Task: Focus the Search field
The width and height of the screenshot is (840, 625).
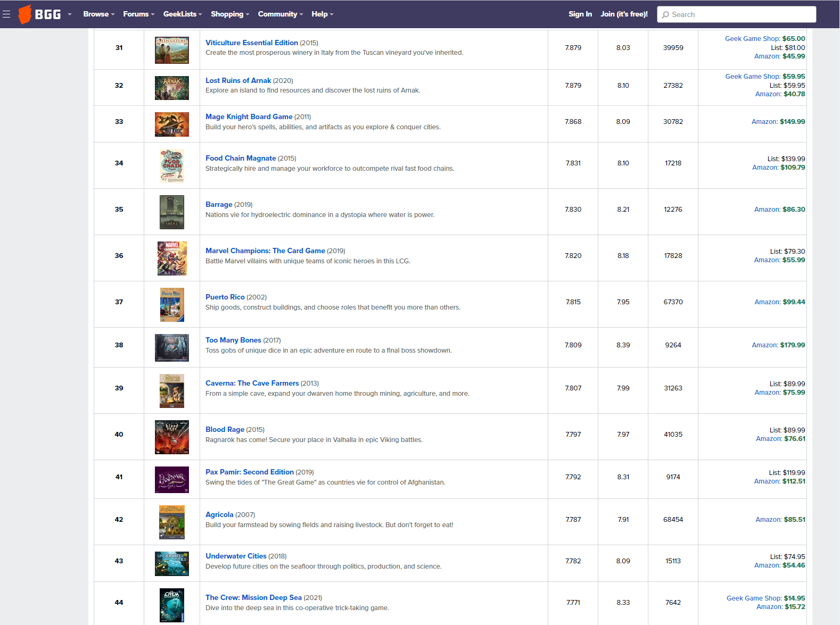Action: pyautogui.click(x=737, y=14)
